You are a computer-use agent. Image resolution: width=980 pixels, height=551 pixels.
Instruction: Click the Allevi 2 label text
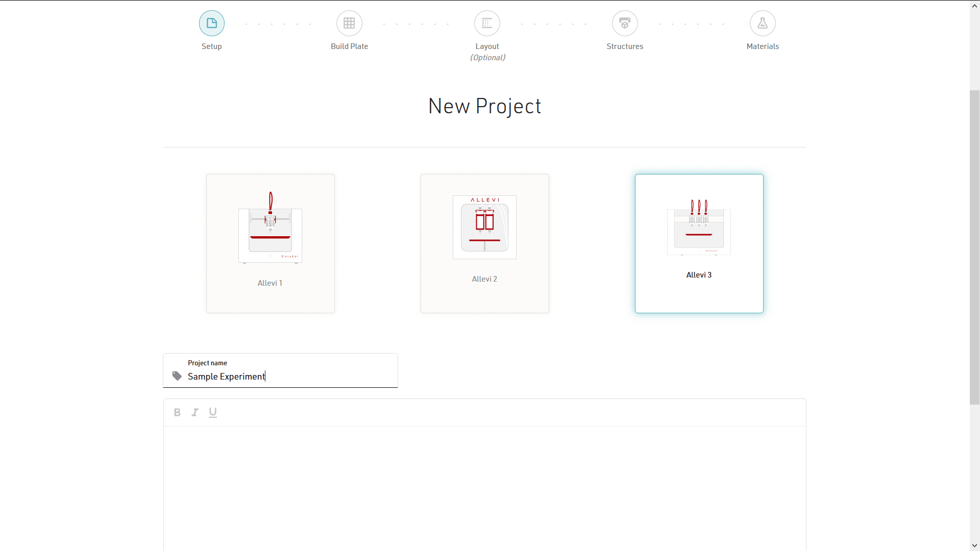point(484,279)
